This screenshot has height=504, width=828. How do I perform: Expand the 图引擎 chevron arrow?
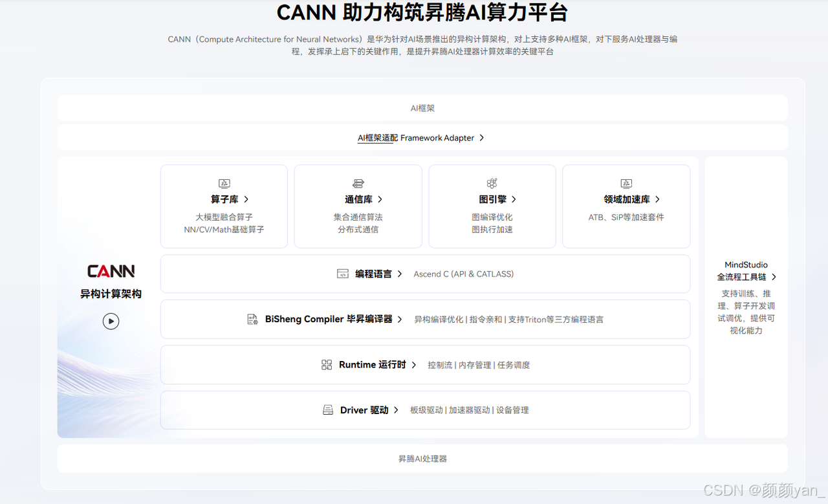[514, 199]
